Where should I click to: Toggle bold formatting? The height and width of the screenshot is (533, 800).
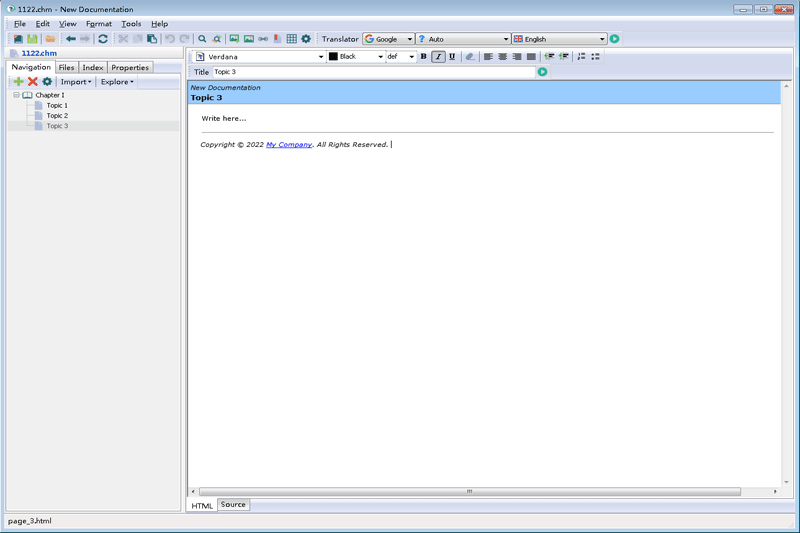click(423, 57)
